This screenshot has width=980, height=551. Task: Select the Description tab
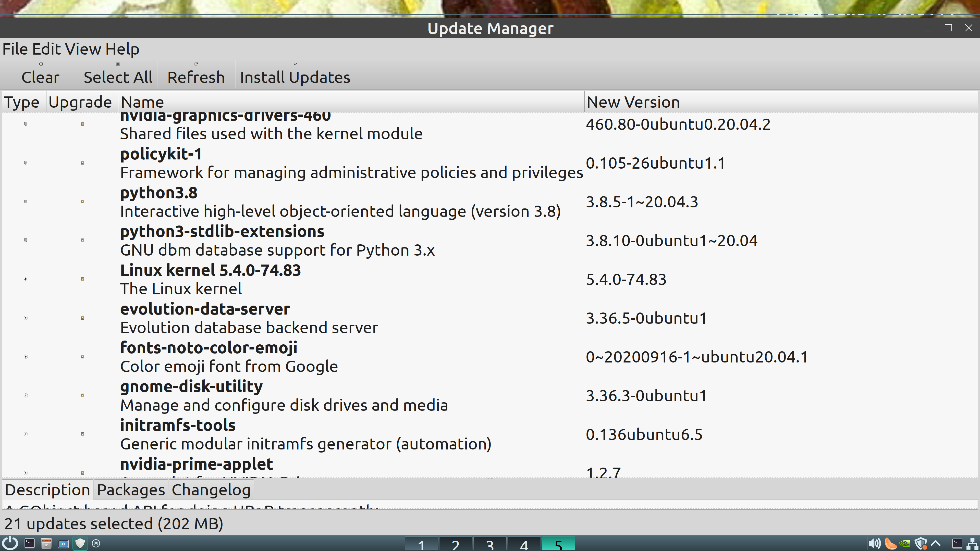pos(47,490)
